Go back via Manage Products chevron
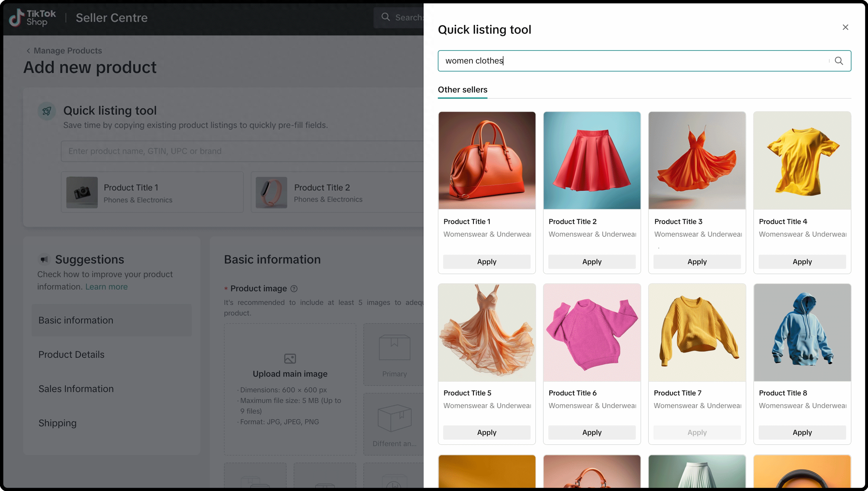 [x=28, y=51]
